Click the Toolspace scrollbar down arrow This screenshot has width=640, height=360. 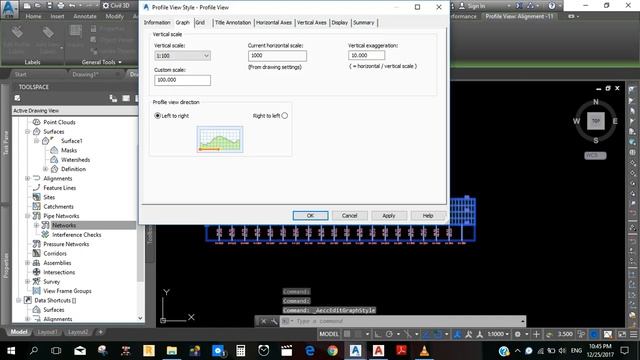pos(140,318)
